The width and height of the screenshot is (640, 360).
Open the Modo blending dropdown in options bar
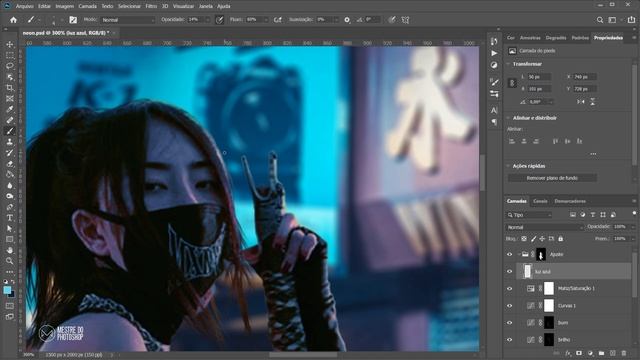coord(128,20)
